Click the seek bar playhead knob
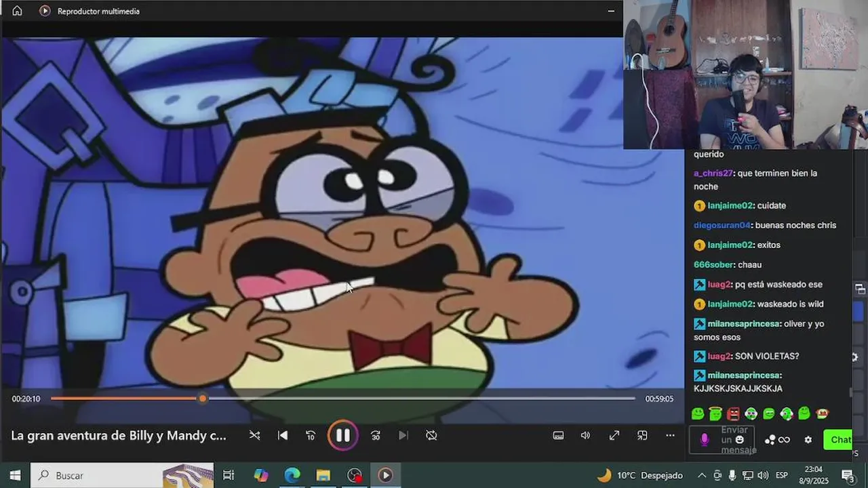Image resolution: width=868 pixels, height=488 pixels. click(x=202, y=399)
